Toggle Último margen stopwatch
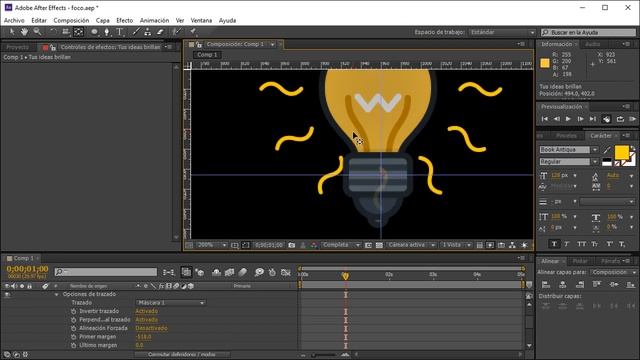Image resolution: width=640 pixels, height=360 pixels. (73, 345)
